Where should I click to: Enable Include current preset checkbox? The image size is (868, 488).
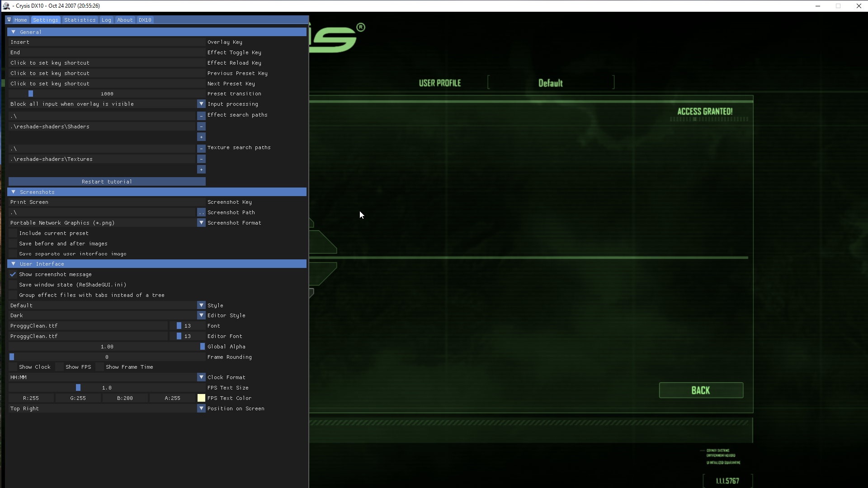13,233
